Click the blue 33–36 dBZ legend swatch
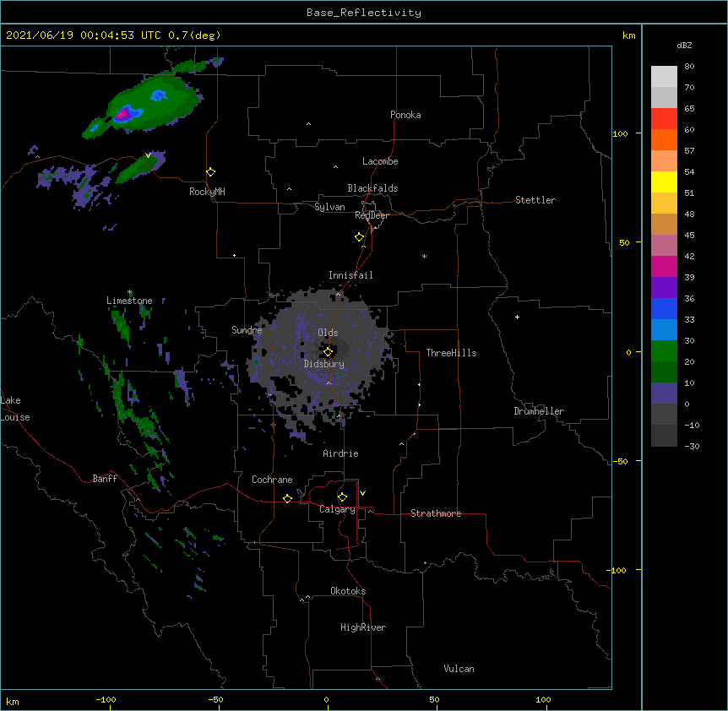The width and height of the screenshot is (728, 711). point(664,308)
